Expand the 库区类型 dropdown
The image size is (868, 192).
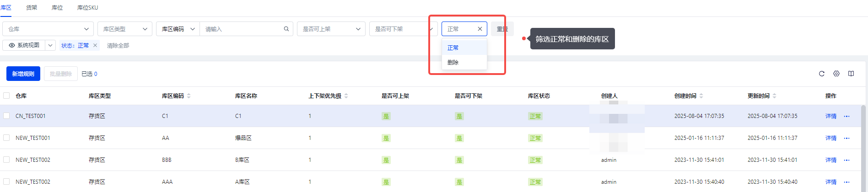pos(124,29)
